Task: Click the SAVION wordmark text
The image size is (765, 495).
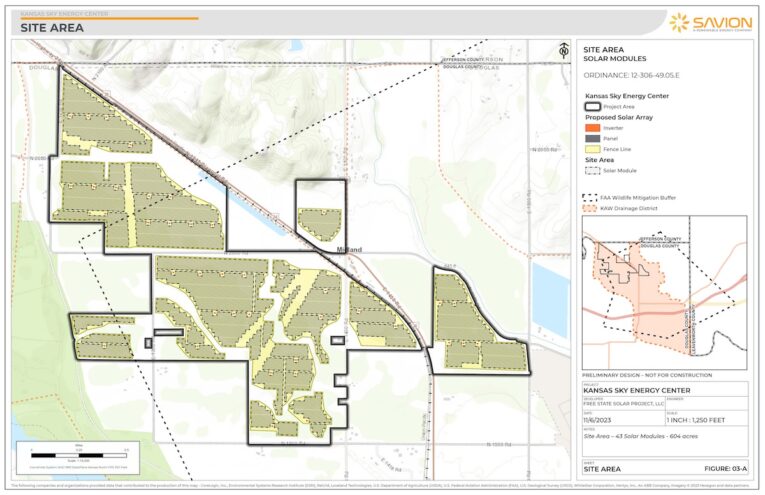Action: [723, 22]
